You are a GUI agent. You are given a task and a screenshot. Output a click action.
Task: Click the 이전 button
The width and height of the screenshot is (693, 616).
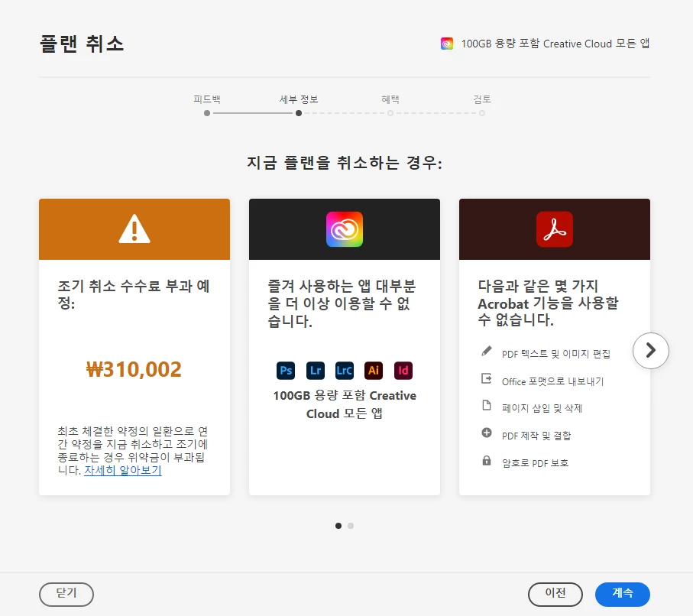click(555, 595)
